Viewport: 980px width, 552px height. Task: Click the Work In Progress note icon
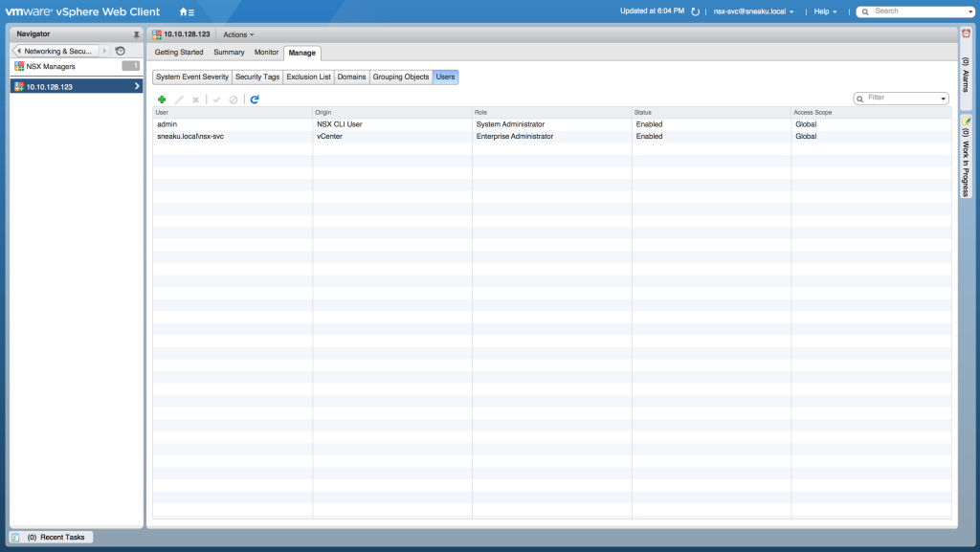tap(966, 121)
